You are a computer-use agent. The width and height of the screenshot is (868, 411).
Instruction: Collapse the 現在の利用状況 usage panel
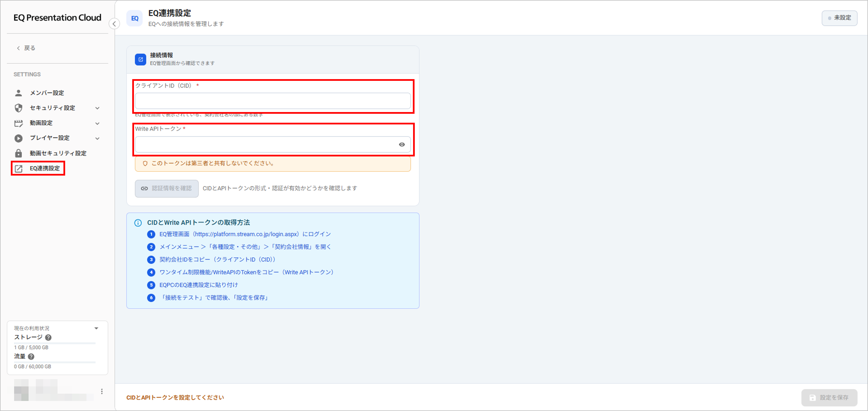pyautogui.click(x=96, y=328)
